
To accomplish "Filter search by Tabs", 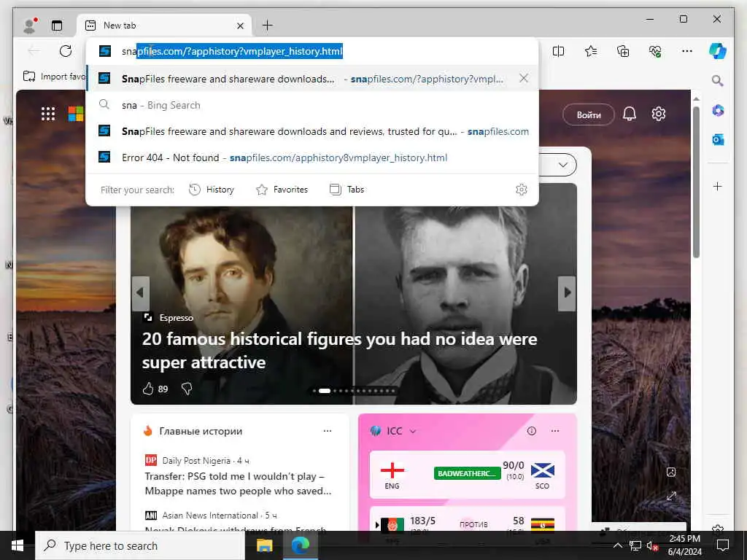I will pos(347,190).
